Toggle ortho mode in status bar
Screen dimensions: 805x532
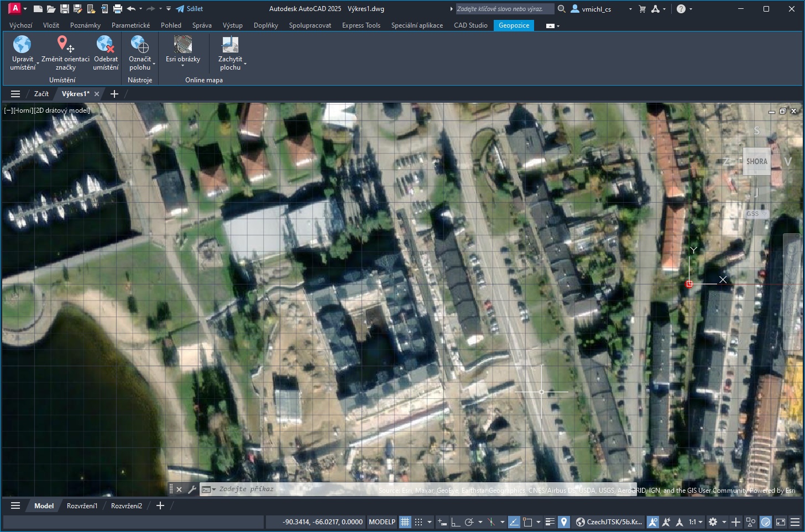point(455,522)
